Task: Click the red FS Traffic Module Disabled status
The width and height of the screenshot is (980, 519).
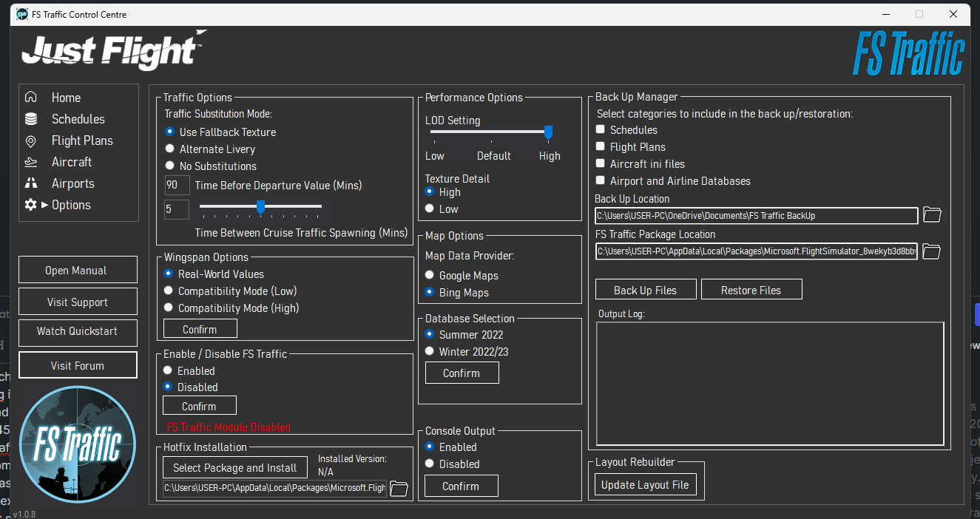Action: point(229,427)
